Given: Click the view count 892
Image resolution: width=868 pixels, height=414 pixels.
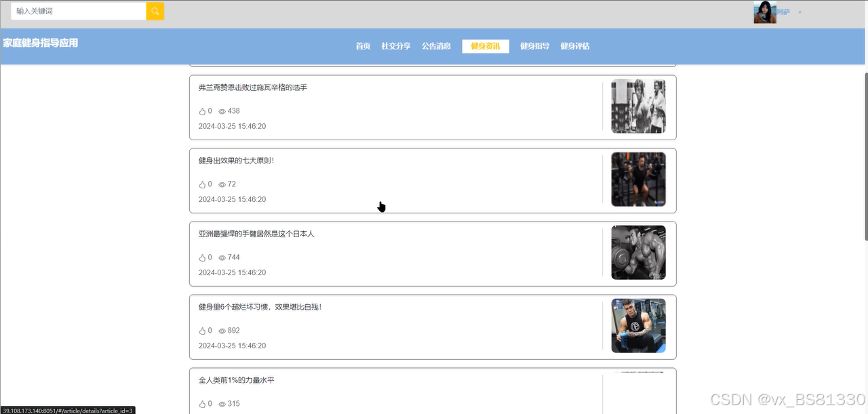Looking at the screenshot, I should coord(234,331).
